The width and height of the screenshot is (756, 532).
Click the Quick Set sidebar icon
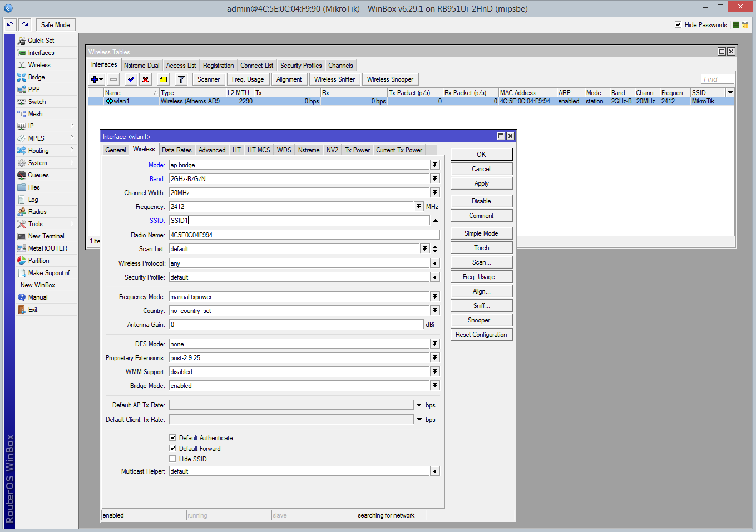(x=22, y=41)
